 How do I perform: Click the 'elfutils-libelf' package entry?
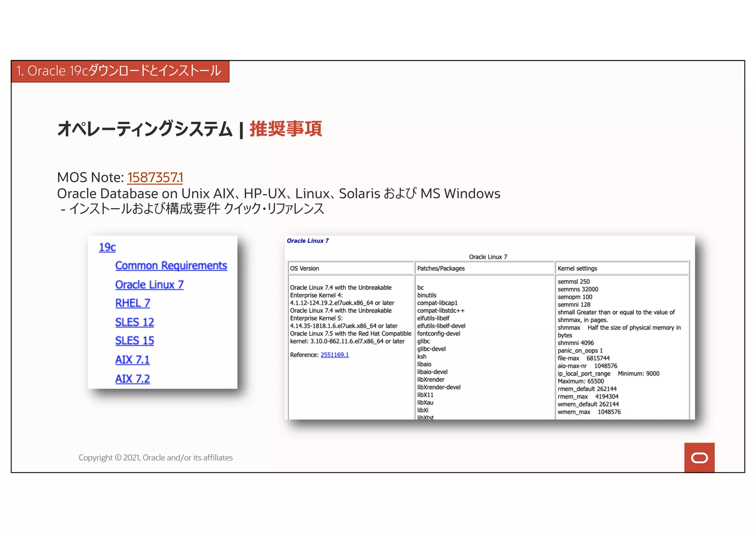[433, 318]
